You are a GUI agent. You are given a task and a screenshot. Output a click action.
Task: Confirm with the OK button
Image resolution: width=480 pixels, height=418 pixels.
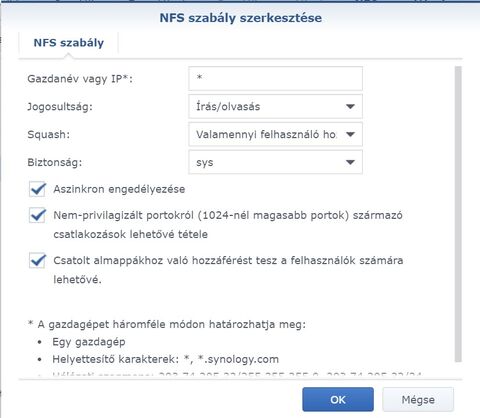coord(338,399)
